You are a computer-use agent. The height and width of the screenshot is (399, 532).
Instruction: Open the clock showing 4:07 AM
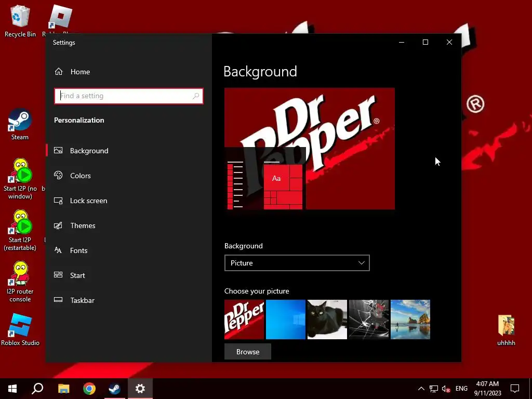(x=487, y=389)
